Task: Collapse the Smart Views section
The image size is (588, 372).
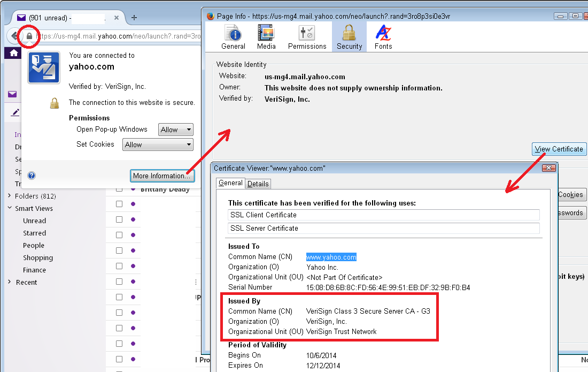Action: (x=10, y=208)
